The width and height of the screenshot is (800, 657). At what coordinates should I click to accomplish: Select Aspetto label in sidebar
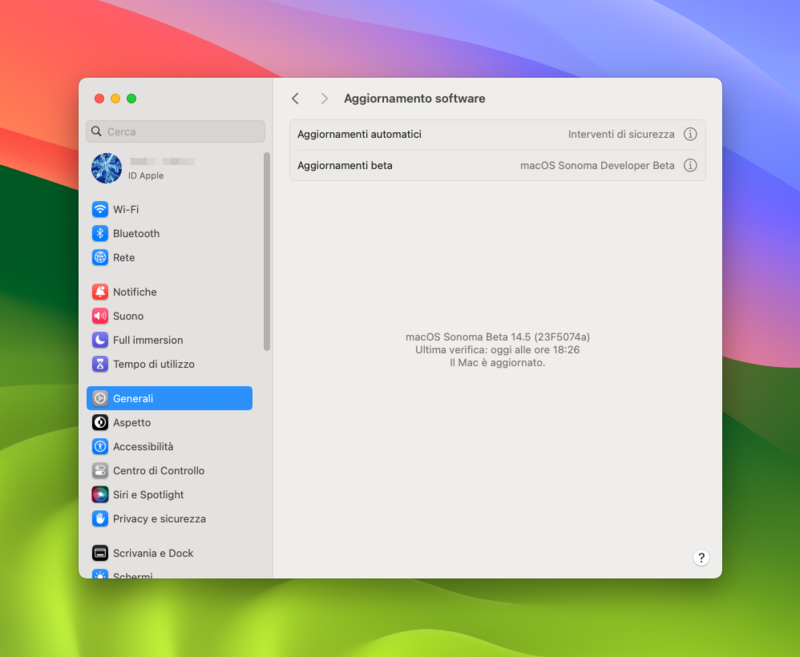(x=132, y=422)
